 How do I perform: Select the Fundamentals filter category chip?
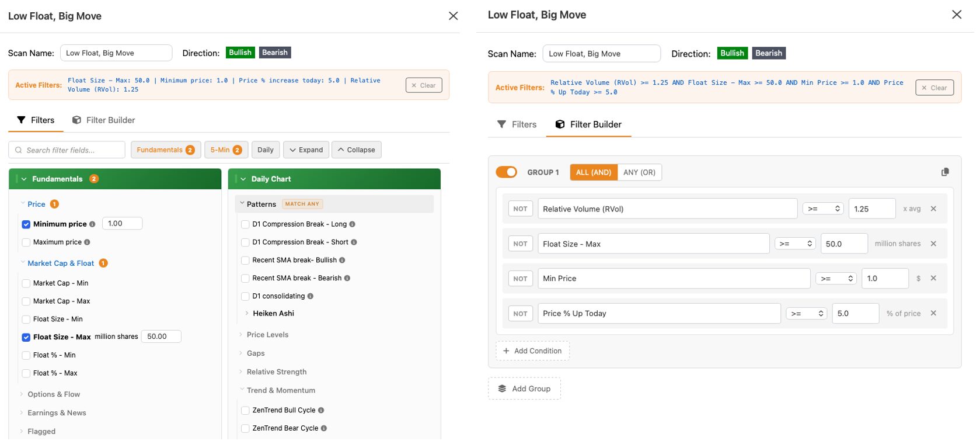[x=166, y=150]
